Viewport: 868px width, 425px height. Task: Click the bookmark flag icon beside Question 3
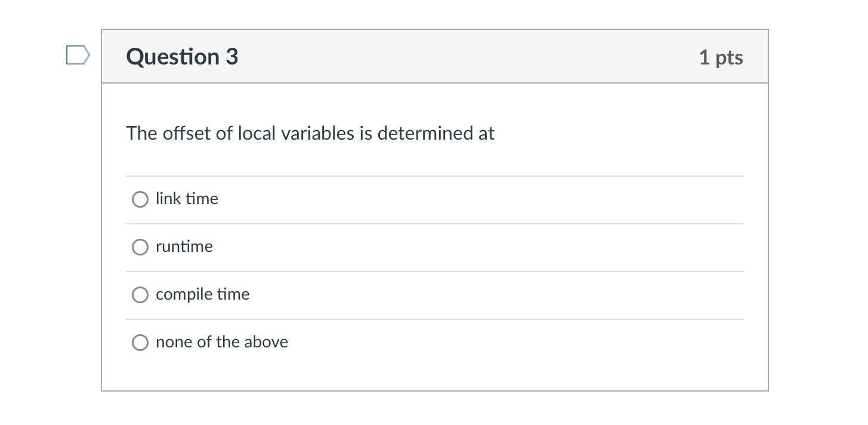tap(77, 54)
